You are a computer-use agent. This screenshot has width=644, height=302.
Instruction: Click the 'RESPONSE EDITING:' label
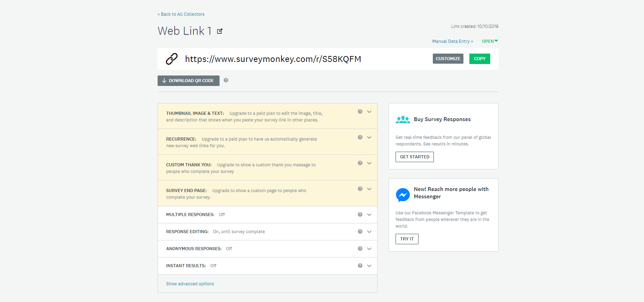click(x=187, y=232)
